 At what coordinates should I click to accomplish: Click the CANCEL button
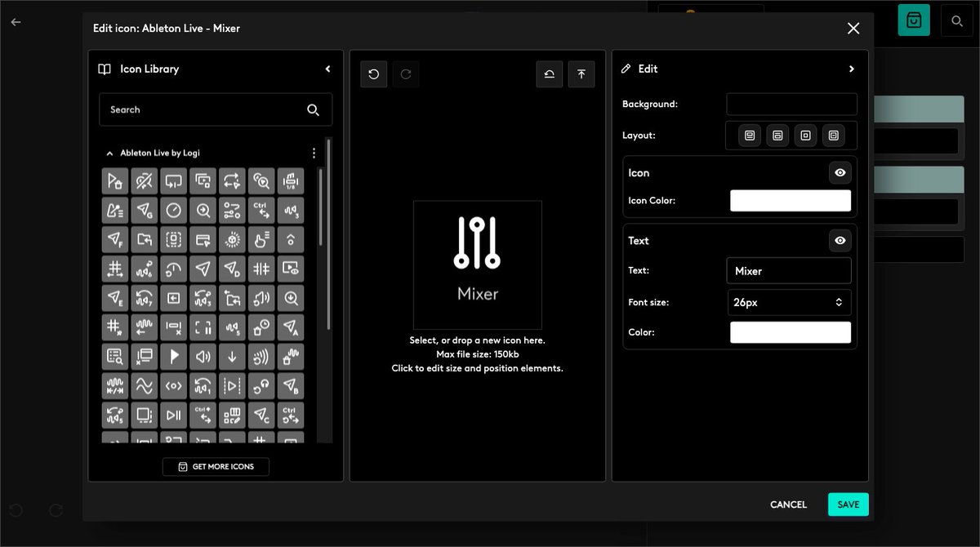(788, 505)
